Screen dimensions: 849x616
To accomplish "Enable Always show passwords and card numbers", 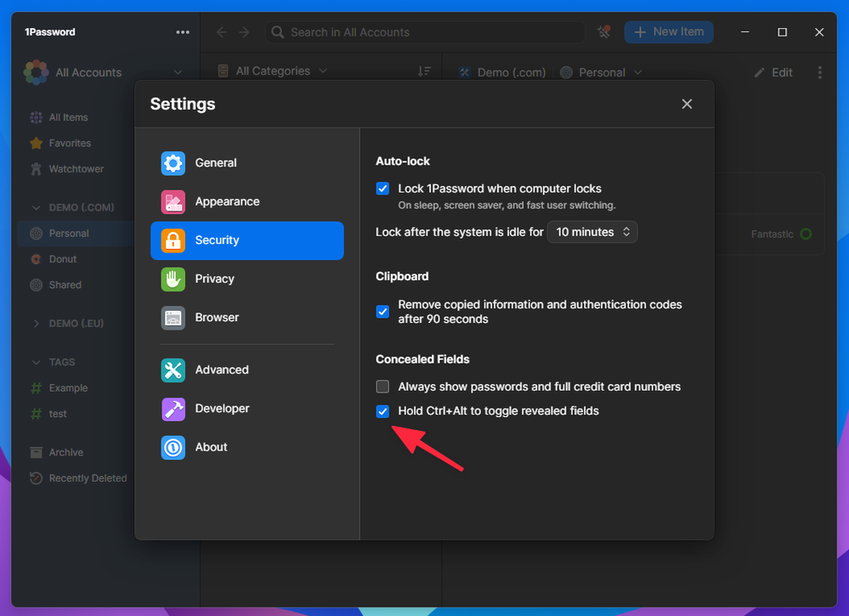I will [x=382, y=387].
